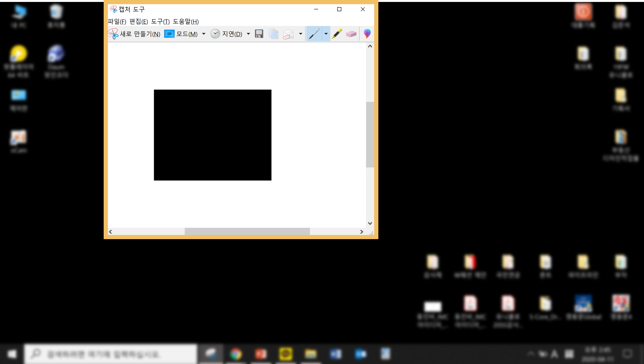Open the 도구(T) menu
This screenshot has height=364, width=644.
point(160,22)
